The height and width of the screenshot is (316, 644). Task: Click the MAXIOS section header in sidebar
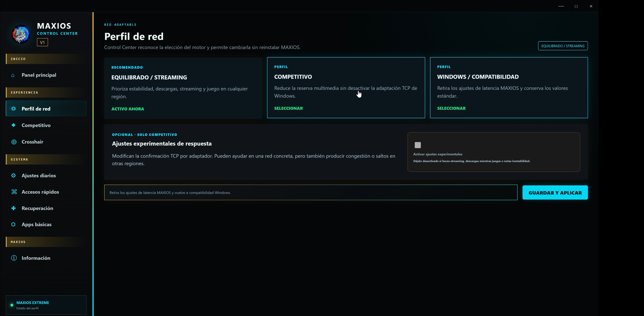pos(46,242)
